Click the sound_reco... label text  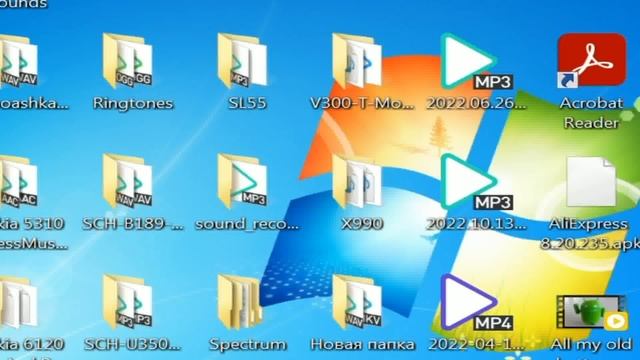pyautogui.click(x=247, y=224)
